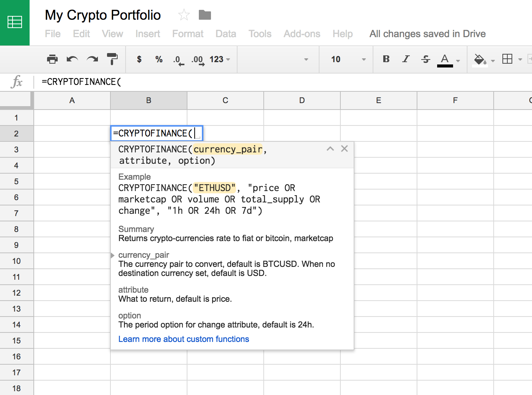Click the Print icon

[x=52, y=59]
